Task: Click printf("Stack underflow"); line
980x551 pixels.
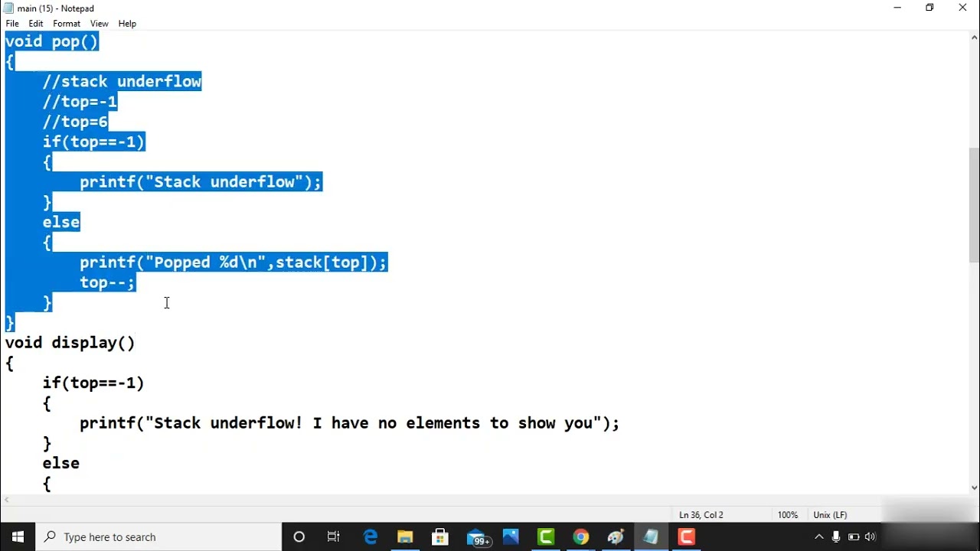Action: [201, 181]
